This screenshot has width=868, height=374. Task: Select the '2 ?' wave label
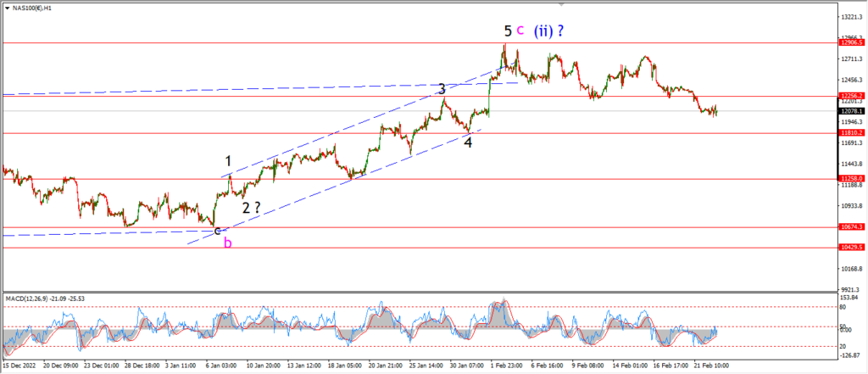coord(251,209)
